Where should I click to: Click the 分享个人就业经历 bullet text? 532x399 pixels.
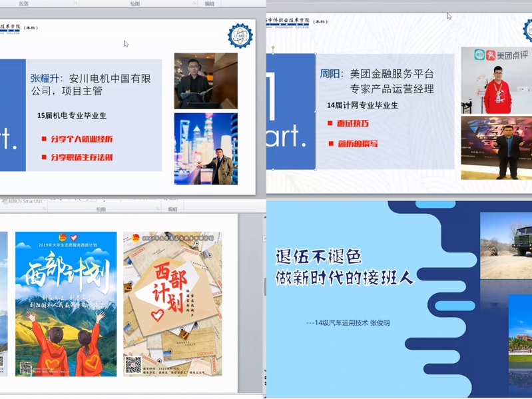[81, 139]
